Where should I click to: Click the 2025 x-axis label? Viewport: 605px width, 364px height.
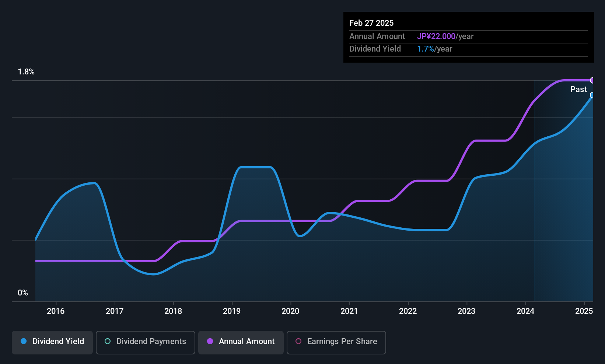coord(584,311)
